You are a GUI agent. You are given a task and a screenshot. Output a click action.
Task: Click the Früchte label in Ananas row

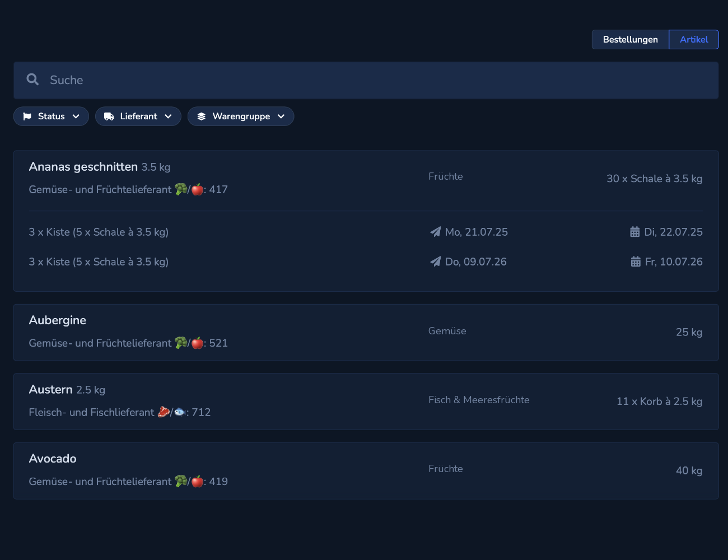click(x=446, y=176)
